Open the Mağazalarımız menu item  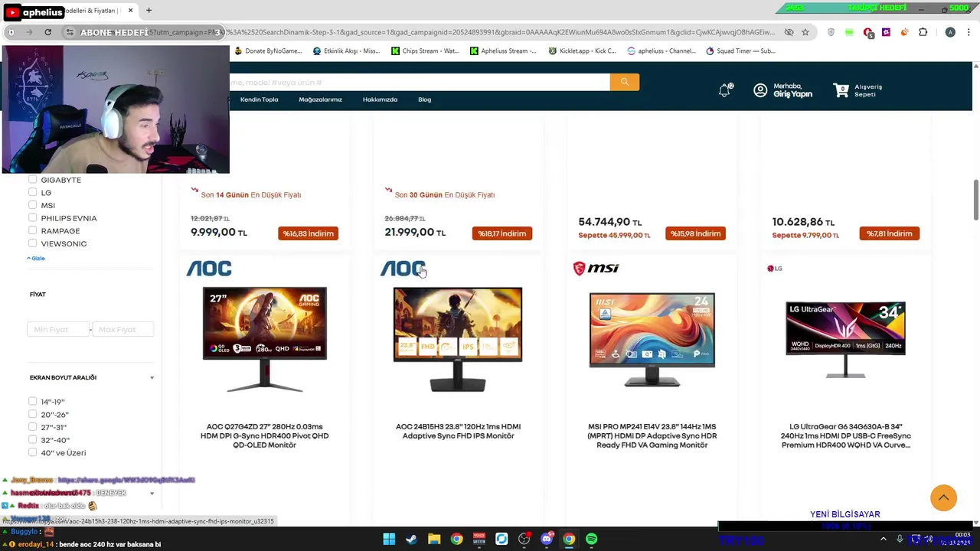click(x=320, y=99)
